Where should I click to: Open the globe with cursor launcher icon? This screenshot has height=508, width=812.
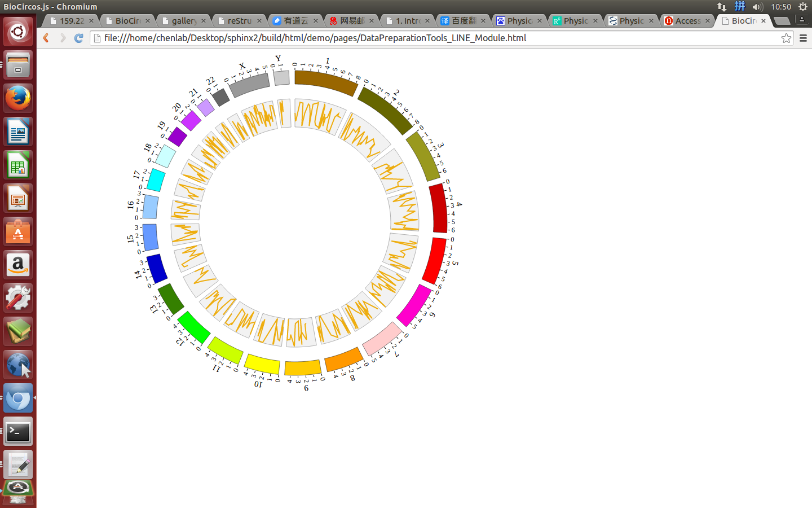tap(18, 365)
